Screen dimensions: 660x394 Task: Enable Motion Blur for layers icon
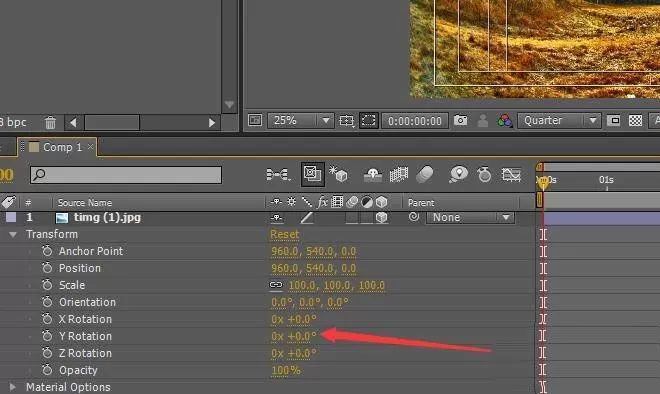pyautogui.click(x=425, y=174)
